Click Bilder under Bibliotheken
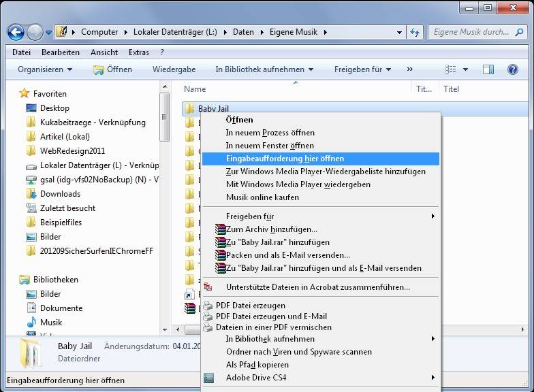Image resolution: width=534 pixels, height=392 pixels. click(x=50, y=294)
